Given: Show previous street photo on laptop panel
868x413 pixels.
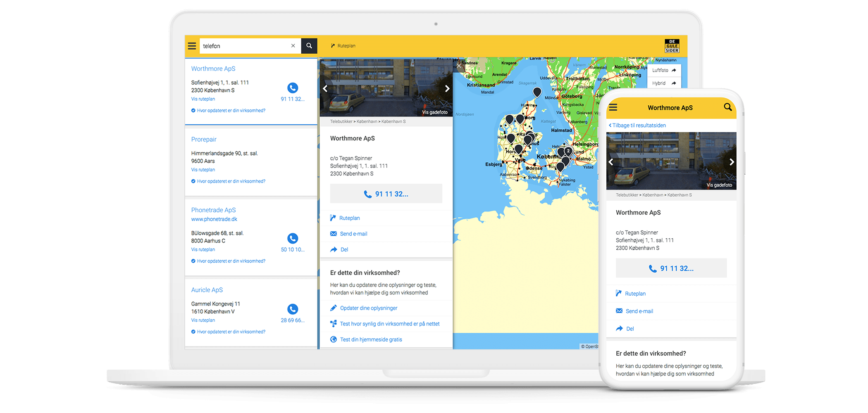Looking at the screenshot, I should click(x=325, y=89).
